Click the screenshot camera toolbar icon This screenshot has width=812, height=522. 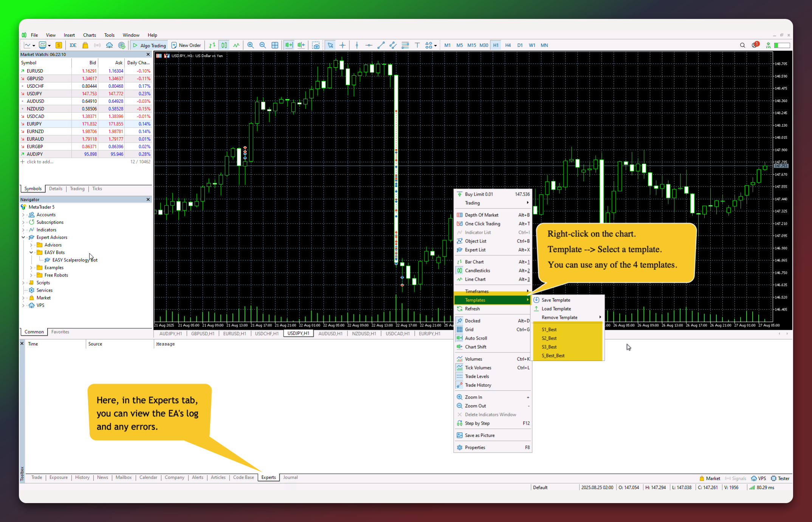point(316,45)
